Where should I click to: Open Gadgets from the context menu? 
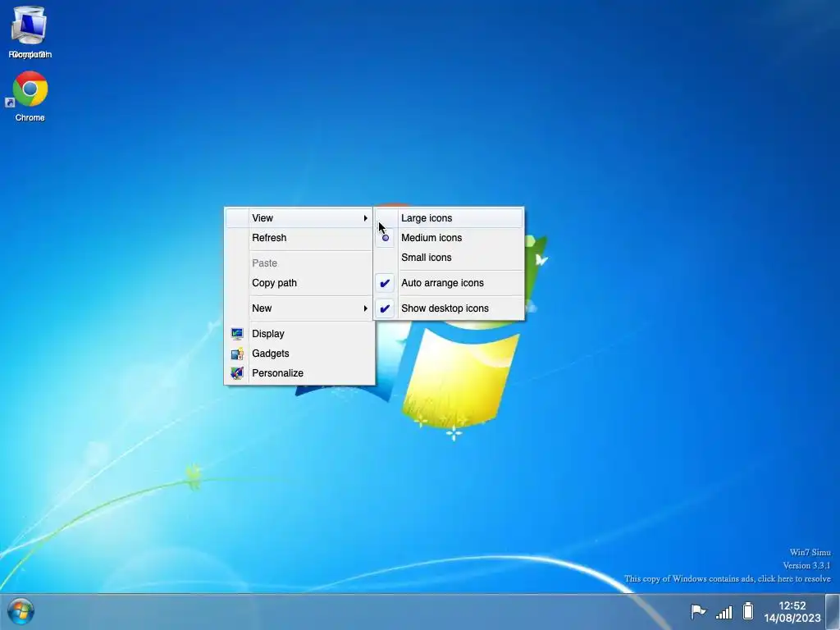299,354
